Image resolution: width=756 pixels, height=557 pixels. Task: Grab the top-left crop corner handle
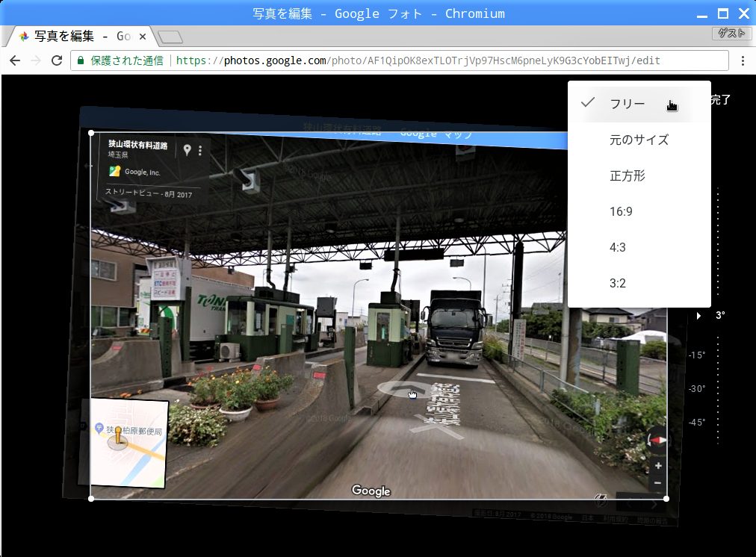[x=91, y=133]
